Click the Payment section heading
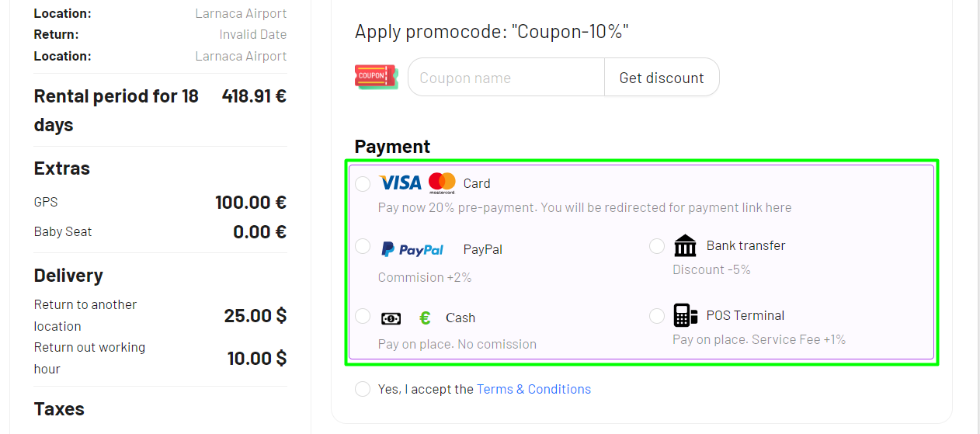 point(392,147)
